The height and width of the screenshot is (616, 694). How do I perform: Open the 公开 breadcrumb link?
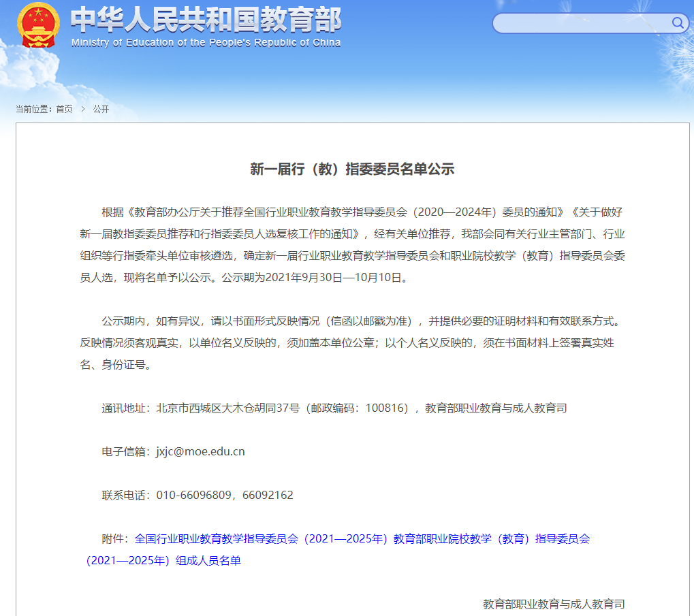[x=101, y=109]
